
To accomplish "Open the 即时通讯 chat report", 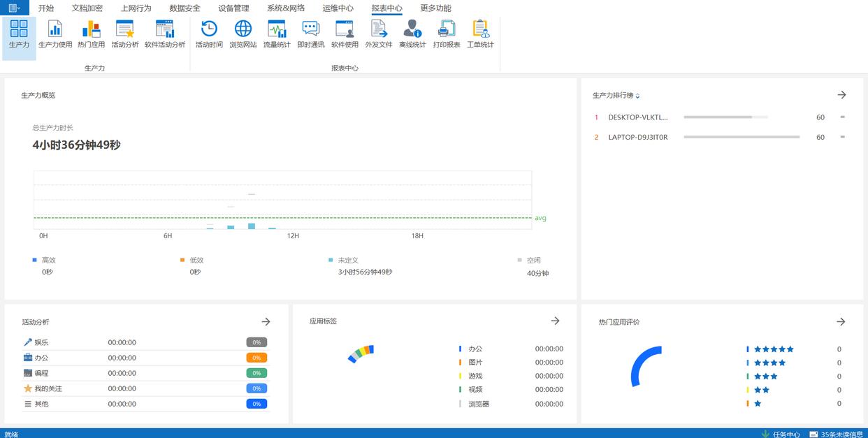I will [311, 34].
